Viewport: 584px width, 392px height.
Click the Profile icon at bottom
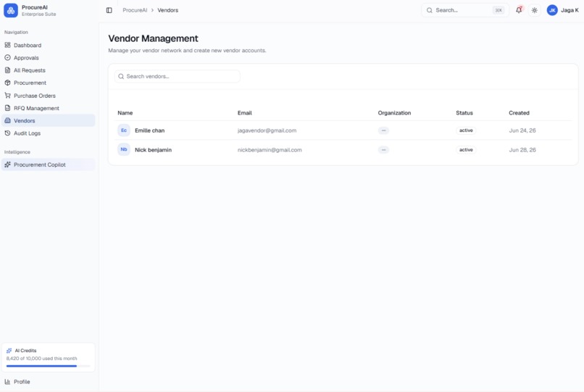tap(7, 382)
